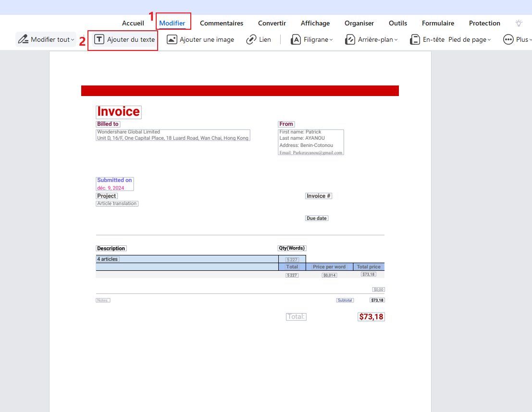This screenshot has width=532, height=412.
Task: Open the Plus more-options icon
Action: pyautogui.click(x=508, y=39)
